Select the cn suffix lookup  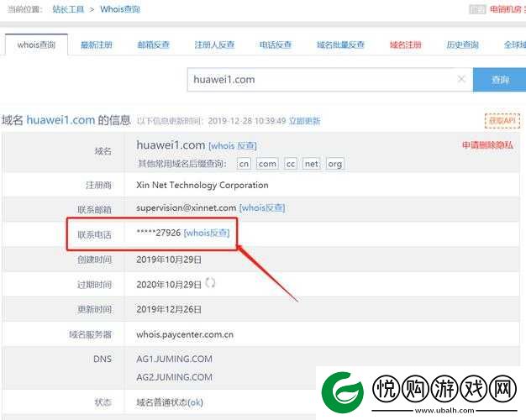pyautogui.click(x=244, y=164)
